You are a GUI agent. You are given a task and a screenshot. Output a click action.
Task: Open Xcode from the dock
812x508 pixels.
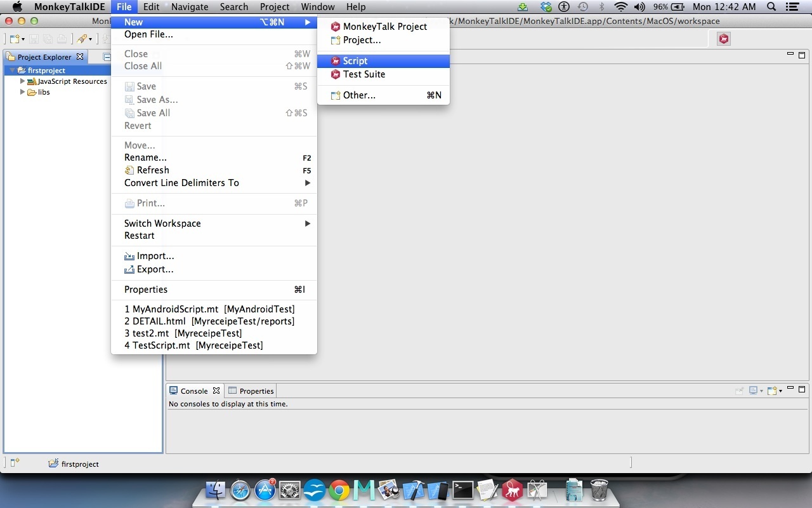point(413,490)
